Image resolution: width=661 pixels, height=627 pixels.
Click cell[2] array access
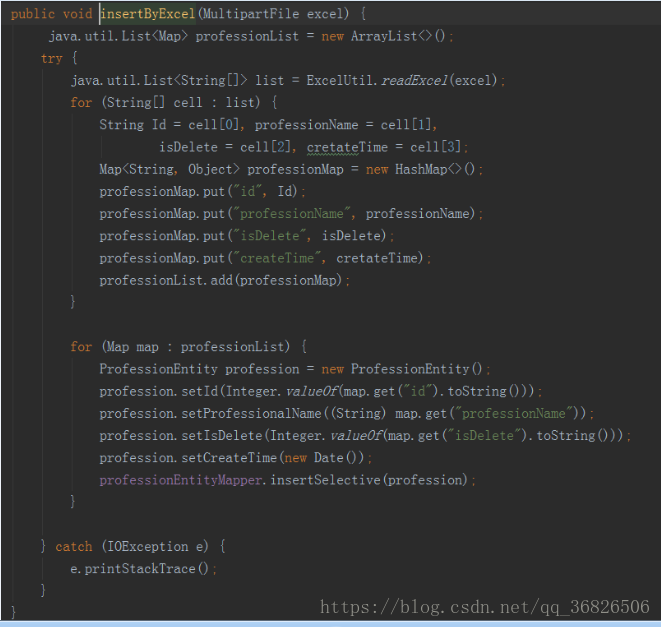(x=266, y=147)
